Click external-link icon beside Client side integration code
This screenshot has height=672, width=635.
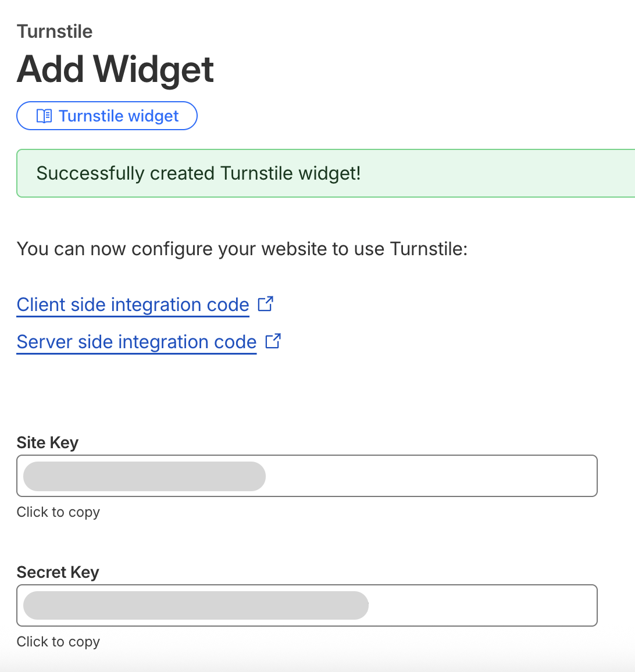[x=266, y=304]
